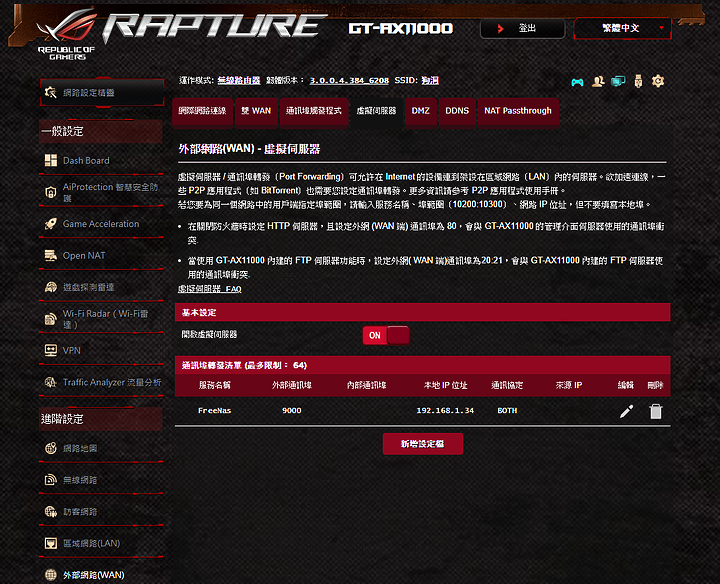
Task: Open the network devices monitor icon
Action: [x=618, y=82]
